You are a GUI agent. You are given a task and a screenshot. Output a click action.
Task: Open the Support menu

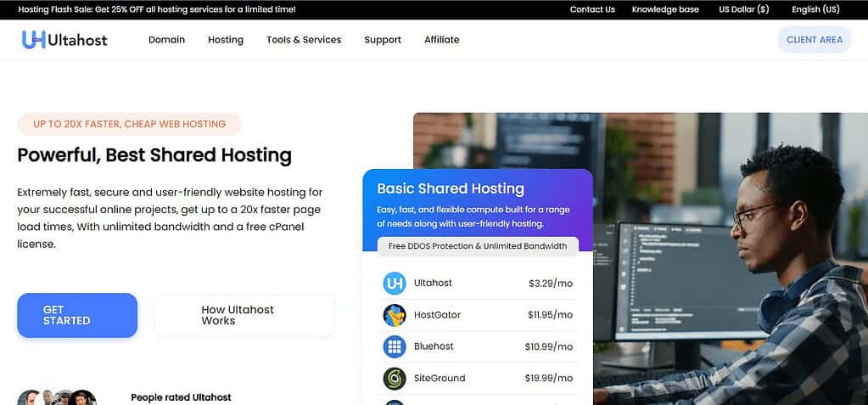click(383, 40)
